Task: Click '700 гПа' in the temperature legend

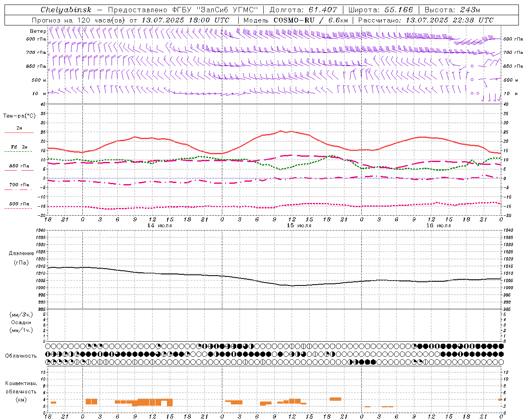Action: tap(19, 185)
